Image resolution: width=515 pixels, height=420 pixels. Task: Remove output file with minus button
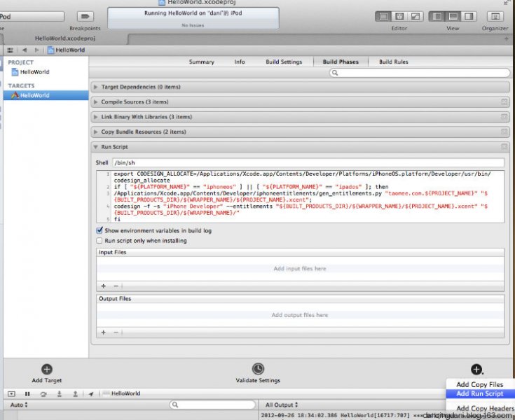(x=116, y=332)
